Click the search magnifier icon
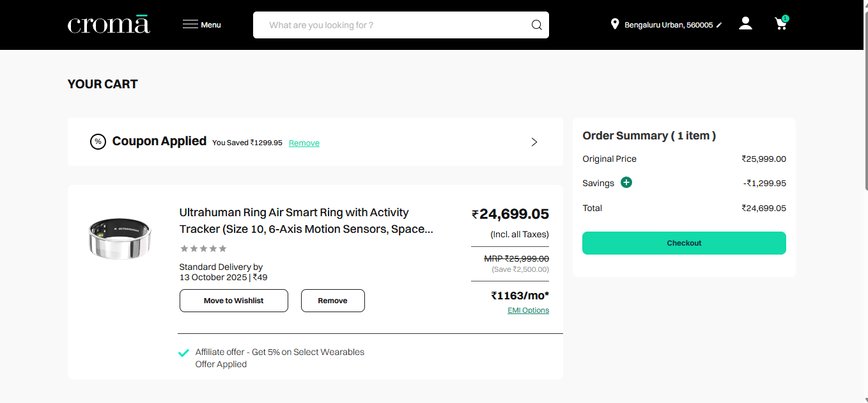The image size is (868, 403). pyautogui.click(x=536, y=25)
